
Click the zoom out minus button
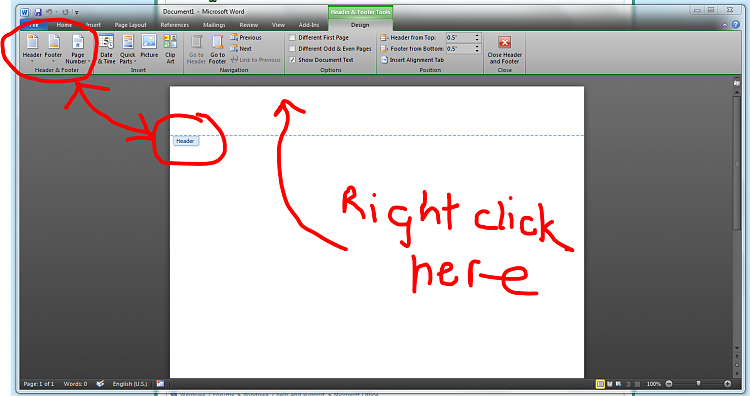[669, 384]
